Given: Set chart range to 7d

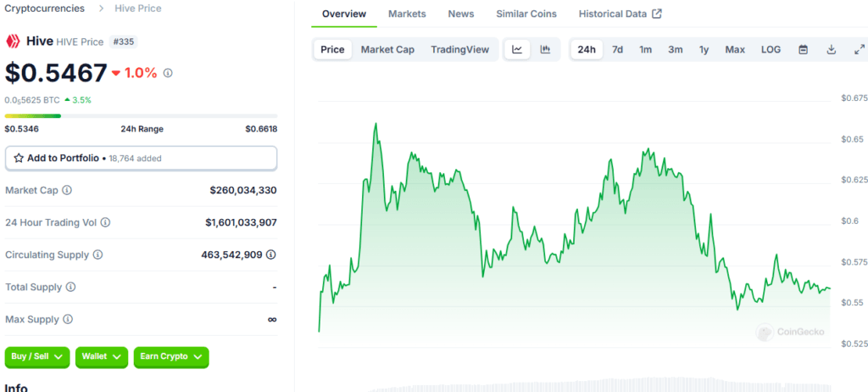Looking at the screenshot, I should tap(617, 49).
